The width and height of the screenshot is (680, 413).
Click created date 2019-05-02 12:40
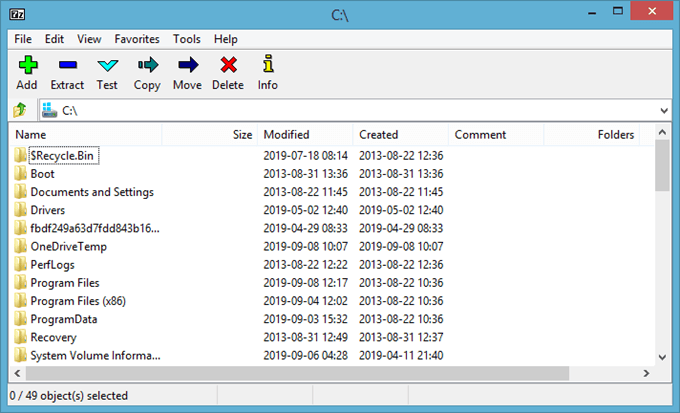pyautogui.click(x=401, y=210)
